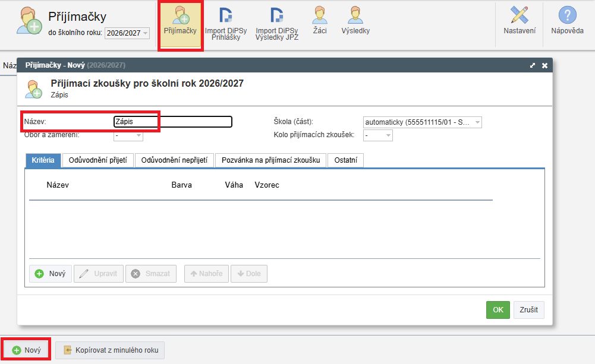Switch to Pozvánka na přijímací zkoušku tab
This screenshot has height=364, width=595.
coord(270,160)
